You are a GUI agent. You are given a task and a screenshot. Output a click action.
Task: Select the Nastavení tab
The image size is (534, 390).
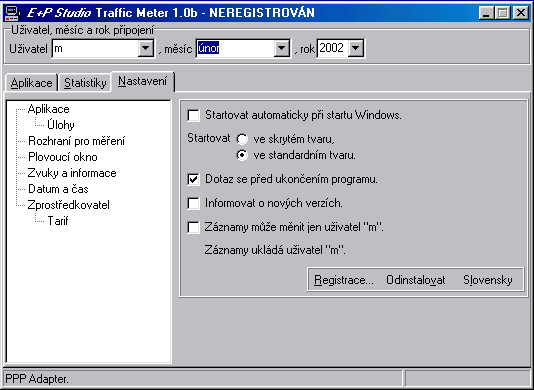tap(143, 81)
